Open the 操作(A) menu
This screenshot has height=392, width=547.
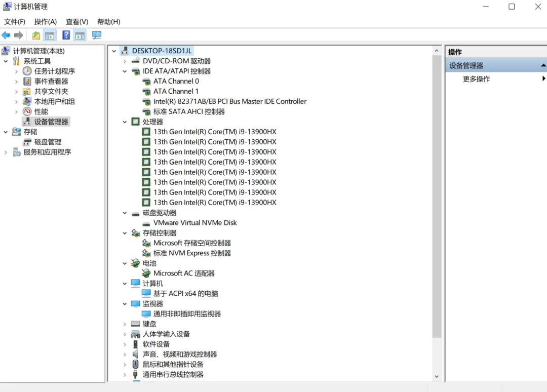(46, 22)
